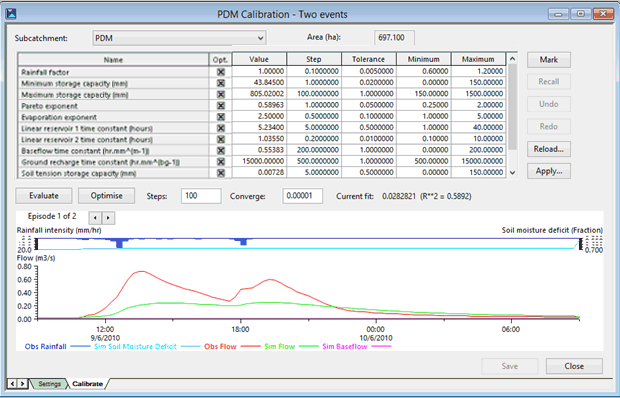The width and height of the screenshot is (620, 398).
Task: Toggle Opt. for Ground recharge time constant
Action: point(221,162)
